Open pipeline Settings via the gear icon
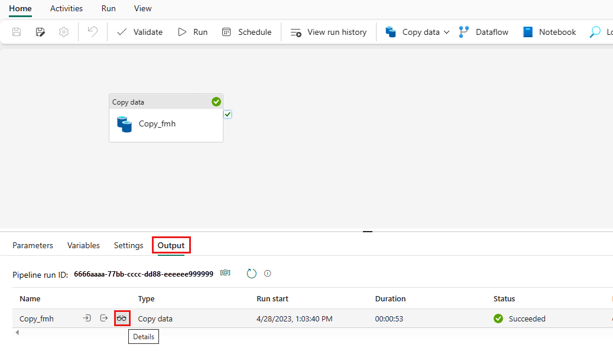The height and width of the screenshot is (364, 613). 63,32
